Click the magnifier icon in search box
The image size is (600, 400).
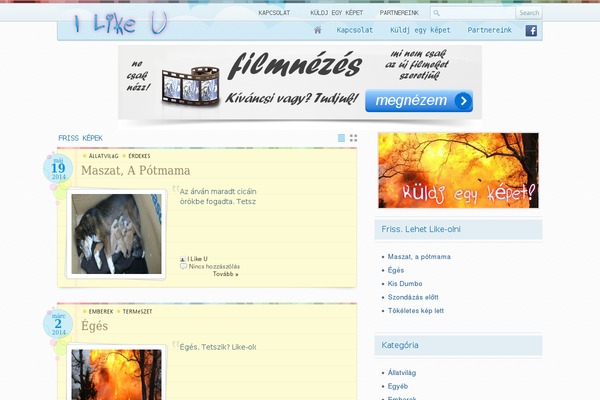tap(436, 13)
